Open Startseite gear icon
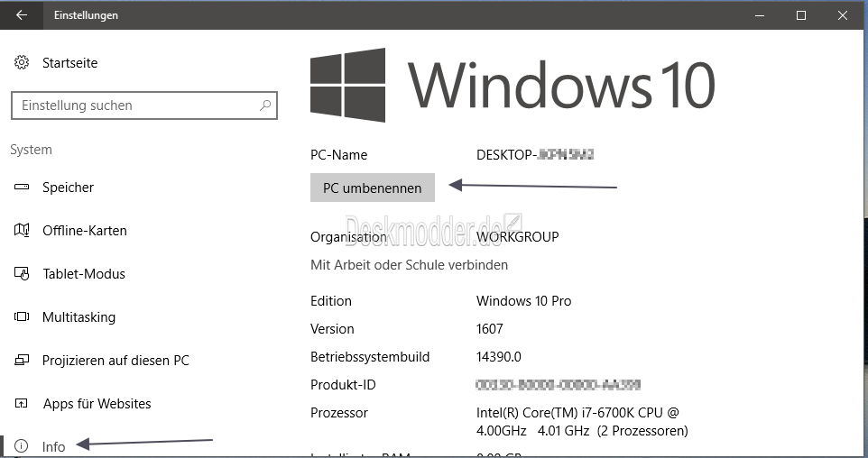The width and height of the screenshot is (868, 458). click(x=22, y=62)
